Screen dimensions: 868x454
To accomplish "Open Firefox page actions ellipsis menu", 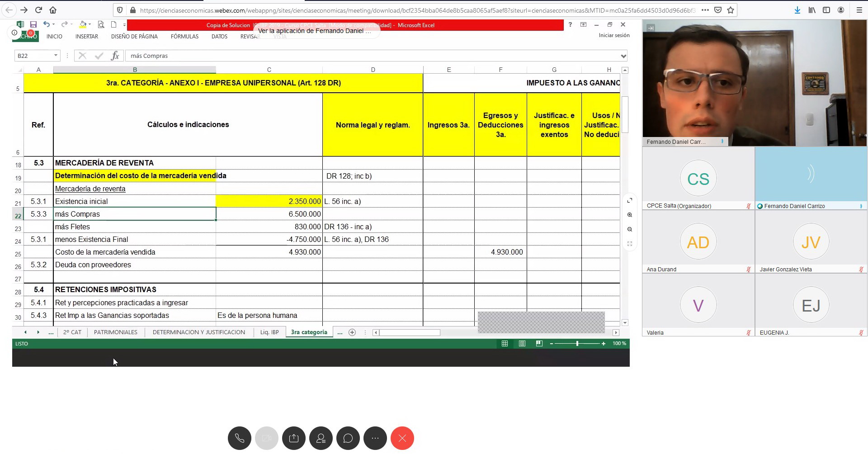I will coord(705,10).
